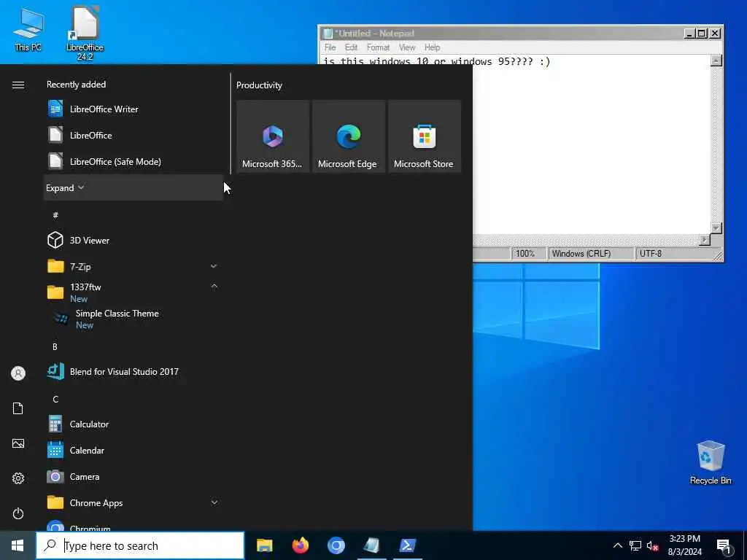This screenshot has width=747, height=560.
Task: Click the Windows Start button
Action: 18,545
